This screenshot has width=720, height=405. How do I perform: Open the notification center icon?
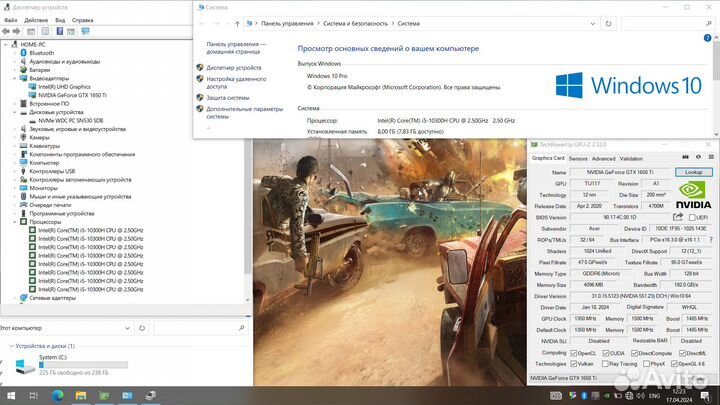coord(705,395)
